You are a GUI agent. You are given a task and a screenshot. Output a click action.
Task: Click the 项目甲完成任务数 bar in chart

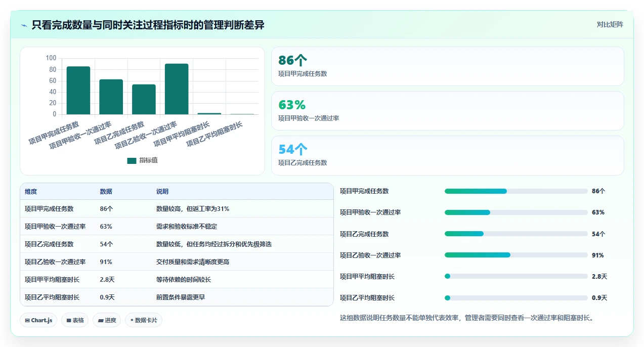coord(78,91)
